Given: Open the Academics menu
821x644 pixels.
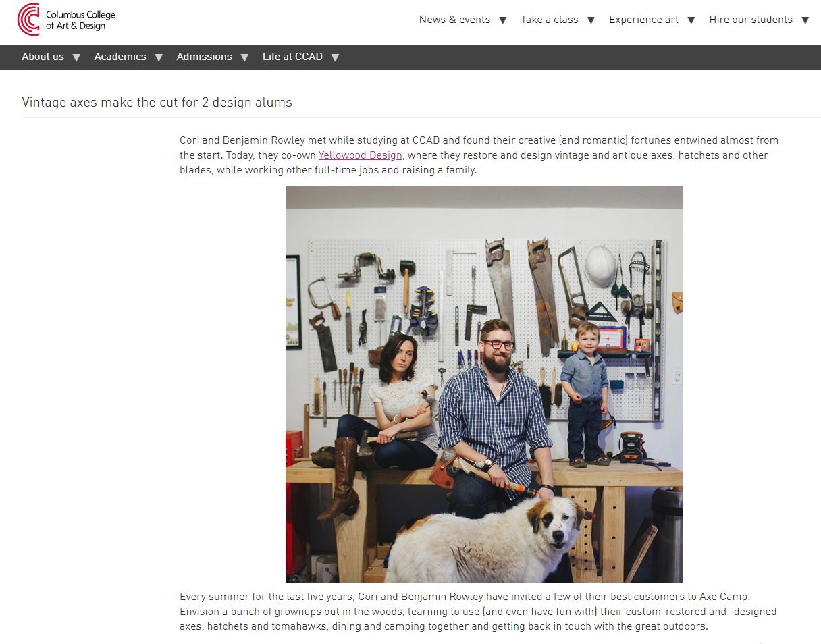Looking at the screenshot, I should [120, 57].
